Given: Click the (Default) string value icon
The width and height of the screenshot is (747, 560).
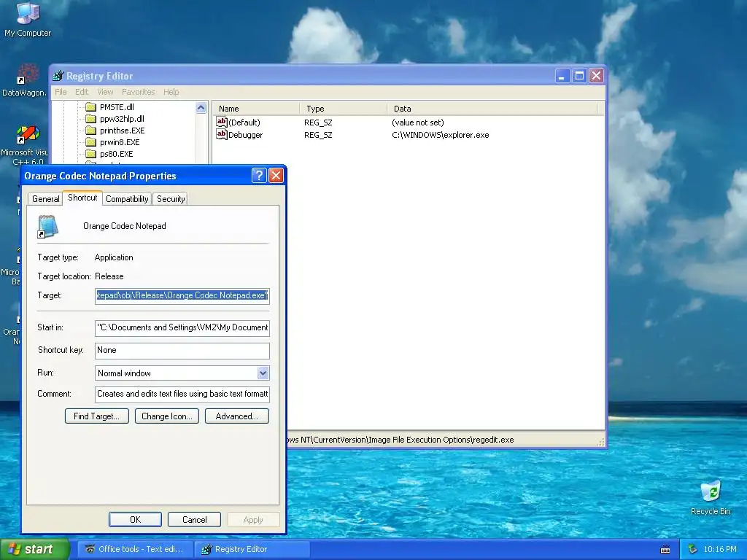Looking at the screenshot, I should click(222, 122).
